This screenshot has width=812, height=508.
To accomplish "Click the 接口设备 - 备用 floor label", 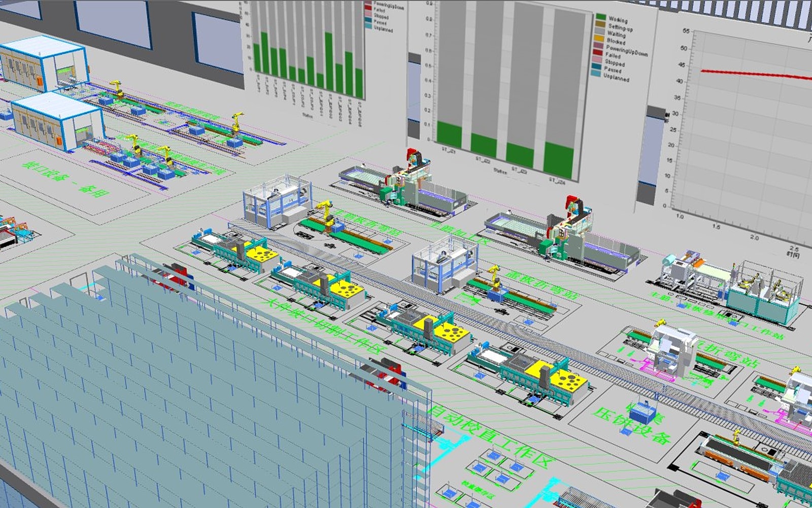I will pyautogui.click(x=66, y=179).
